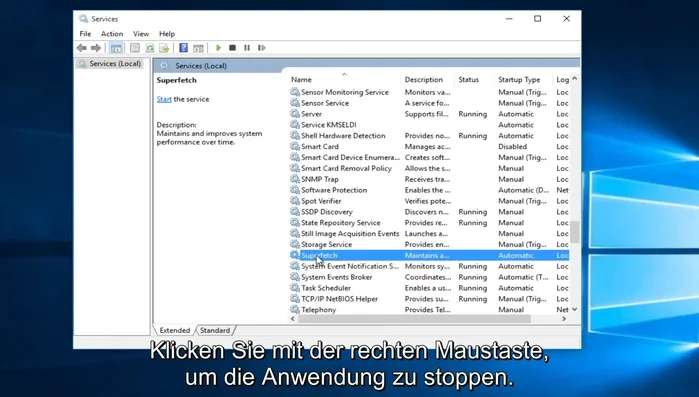Viewport: 699px width, 397px height.
Task: Select the TCP/IP NetBIOS Helper row
Action: (428, 299)
